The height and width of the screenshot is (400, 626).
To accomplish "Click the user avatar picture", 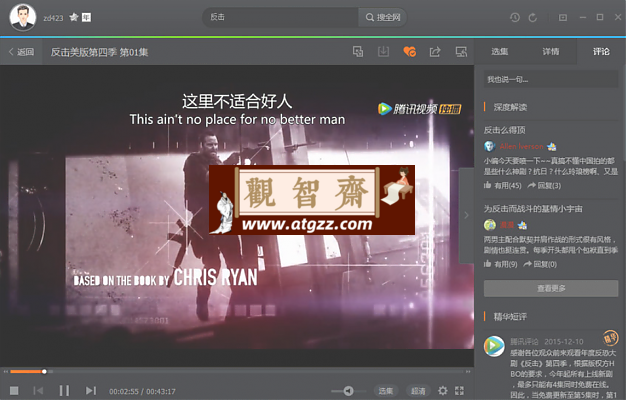I will tap(23, 17).
